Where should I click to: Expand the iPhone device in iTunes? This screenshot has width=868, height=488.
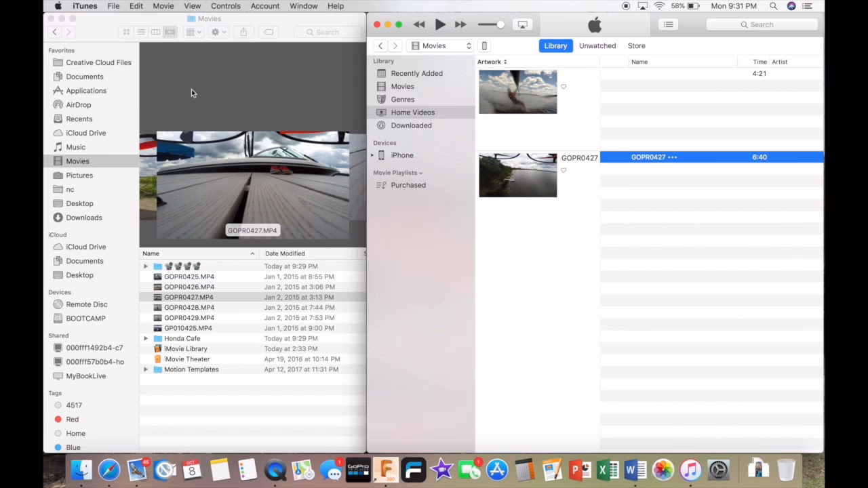pos(372,155)
